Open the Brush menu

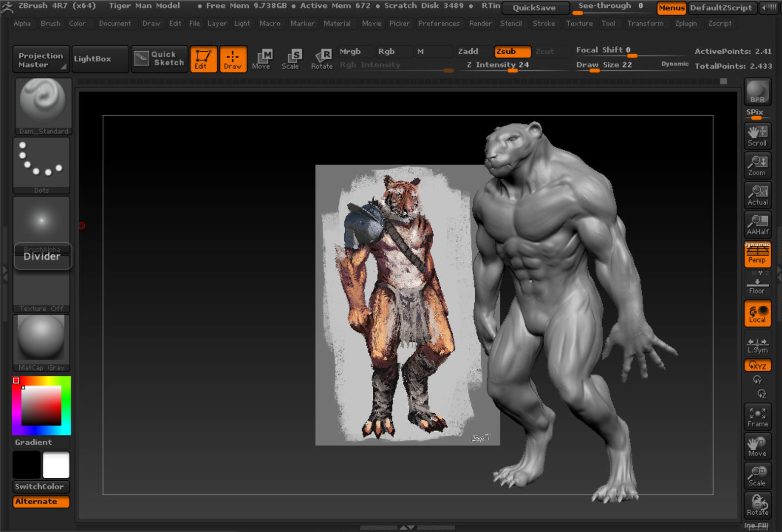(50, 23)
